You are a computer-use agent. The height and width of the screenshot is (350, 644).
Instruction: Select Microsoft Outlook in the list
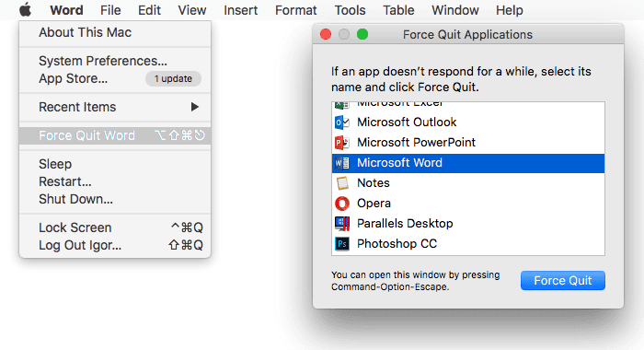pyautogui.click(x=468, y=122)
